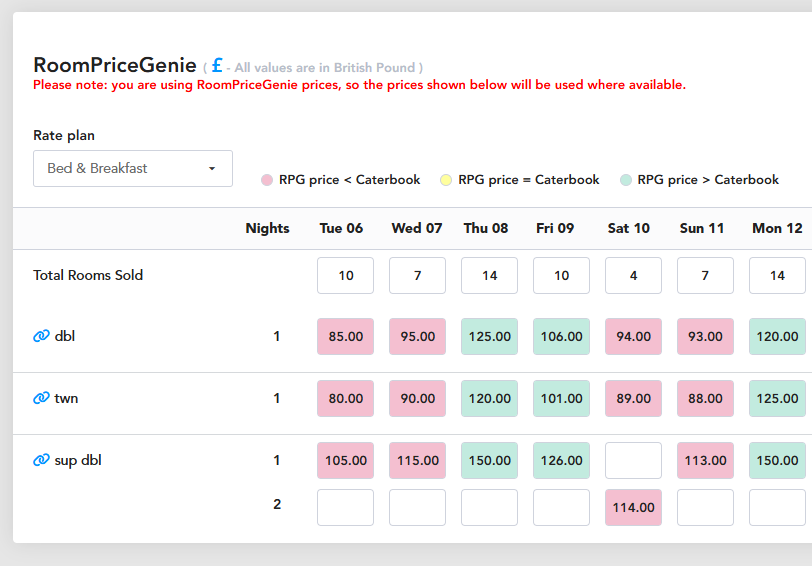Image resolution: width=812 pixels, height=566 pixels.
Task: Click the red RoomPriceGenie prices notice
Action: [359, 85]
